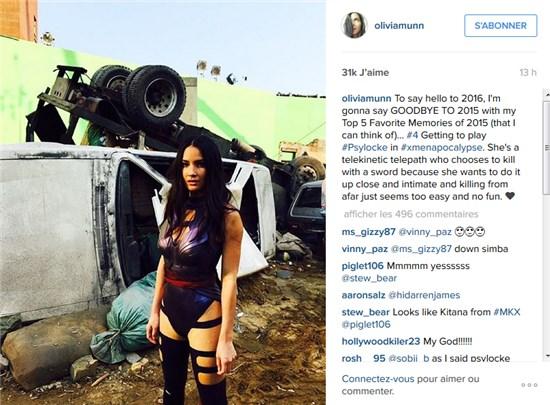Open oliviamunn username in post header

[399, 26]
